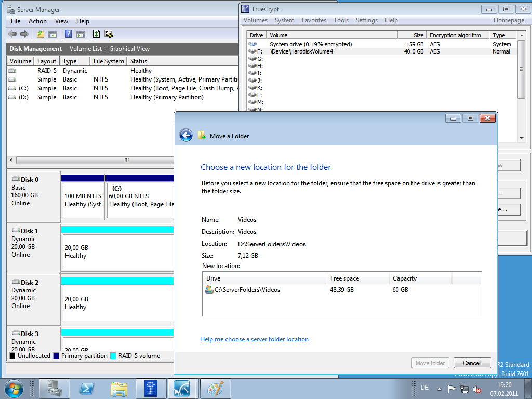
Task: Click the TrueCrypt icon in the taskbar
Action: point(151,388)
